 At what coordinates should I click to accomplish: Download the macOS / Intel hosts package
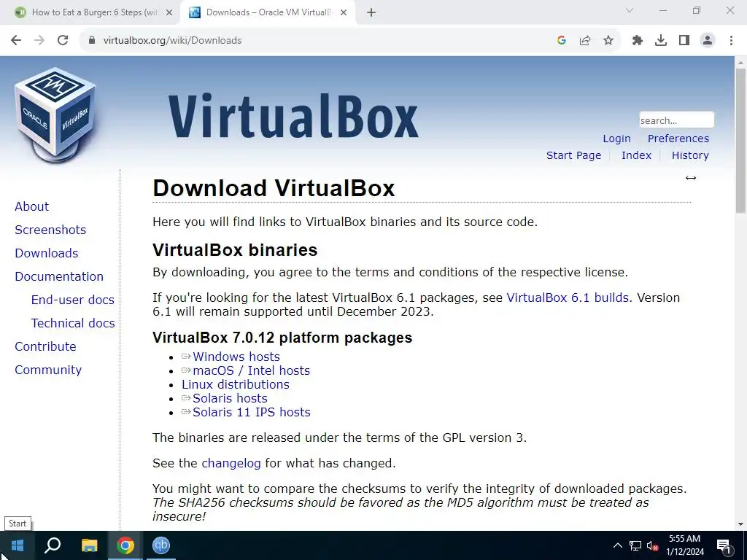pyautogui.click(x=252, y=370)
